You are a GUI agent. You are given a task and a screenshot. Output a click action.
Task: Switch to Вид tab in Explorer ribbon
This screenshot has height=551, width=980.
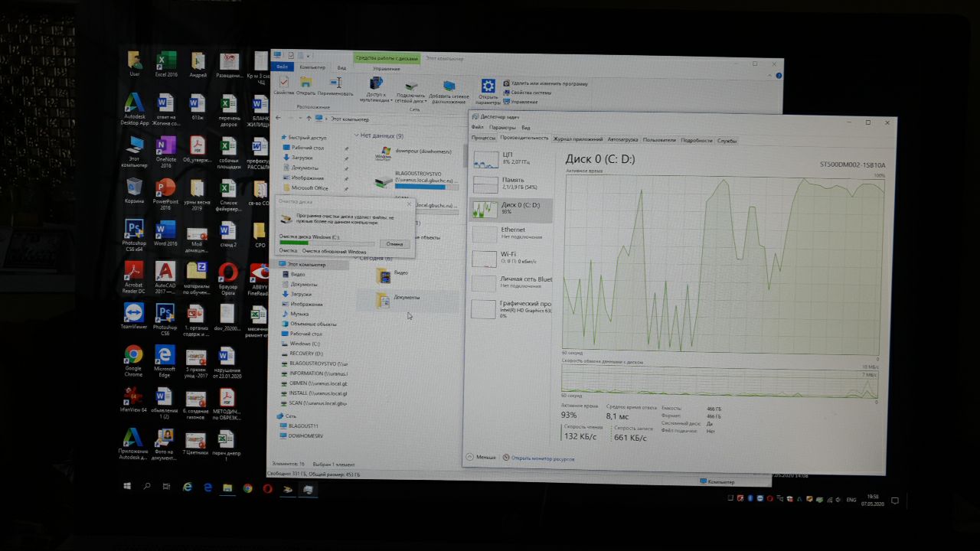click(341, 68)
